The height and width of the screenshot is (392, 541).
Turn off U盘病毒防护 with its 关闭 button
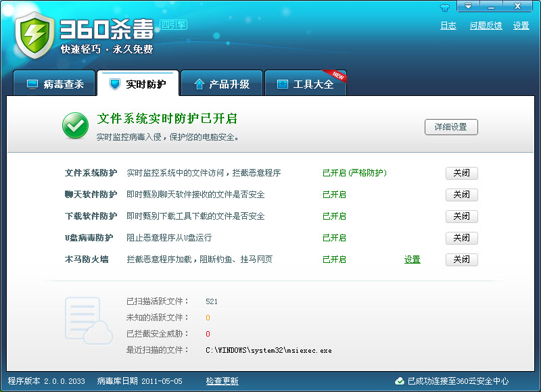(462, 238)
